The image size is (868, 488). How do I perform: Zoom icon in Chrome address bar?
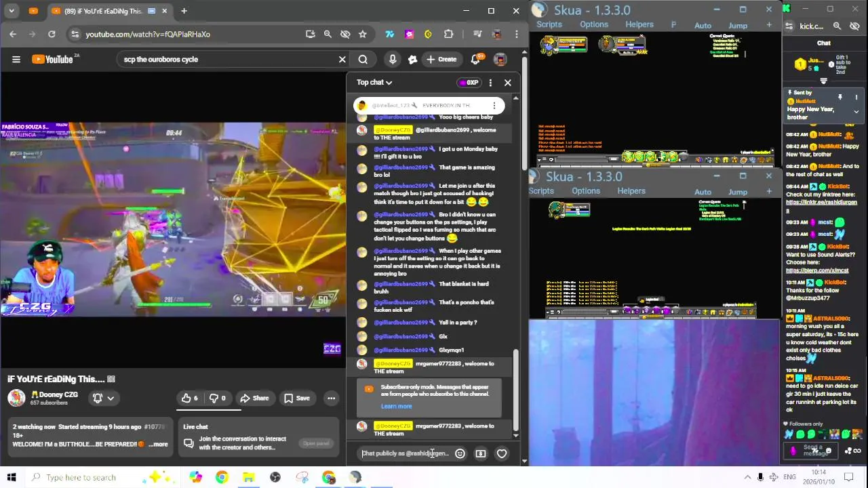(x=328, y=34)
